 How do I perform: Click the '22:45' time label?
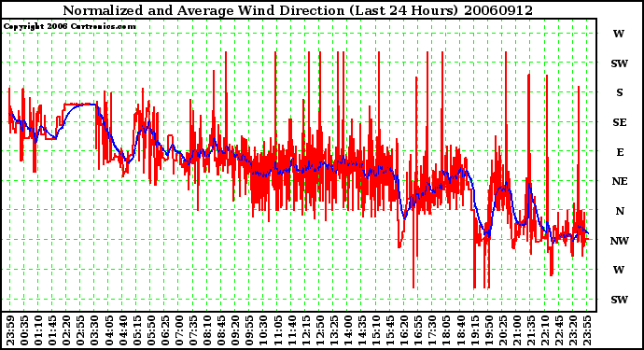(559, 330)
